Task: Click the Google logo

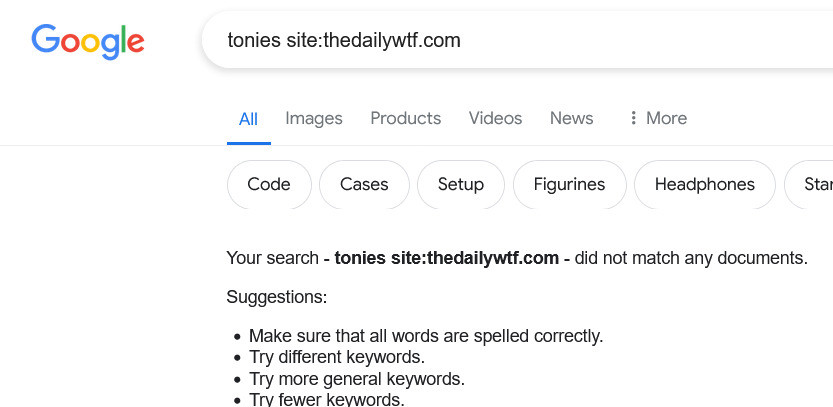Action: [88, 40]
